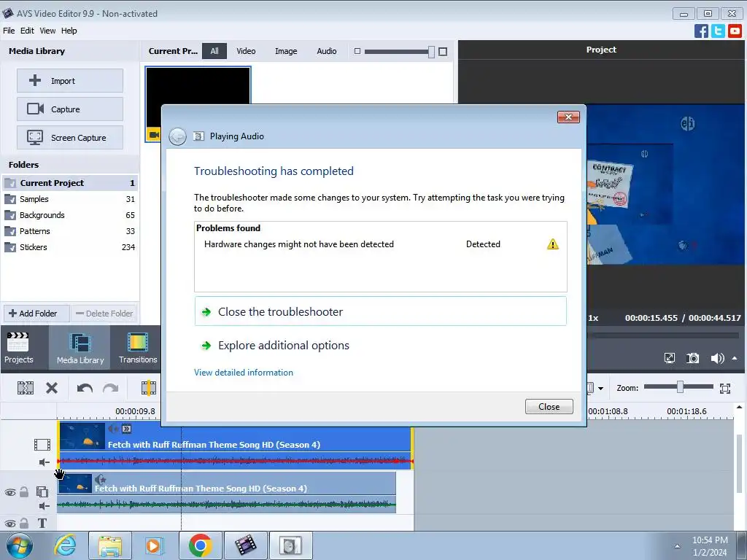Open the Projects panel
Image resolution: width=747 pixels, height=560 pixels.
pyautogui.click(x=18, y=348)
